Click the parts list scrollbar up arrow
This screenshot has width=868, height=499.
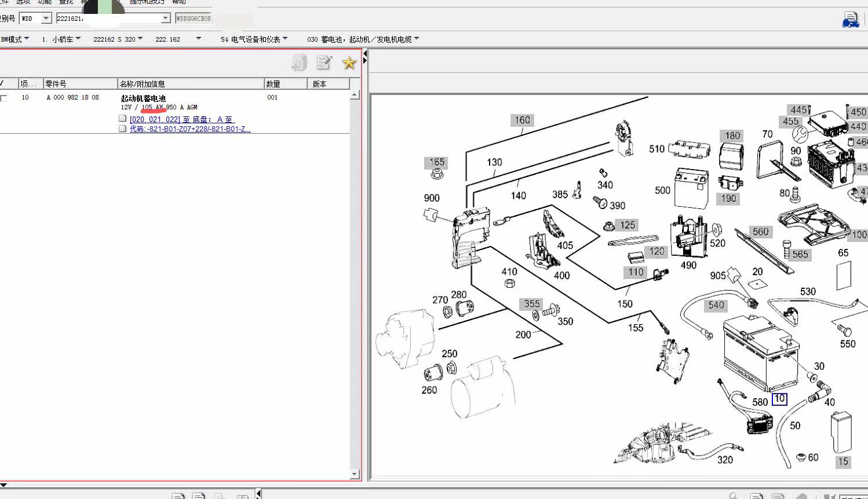[x=355, y=95]
